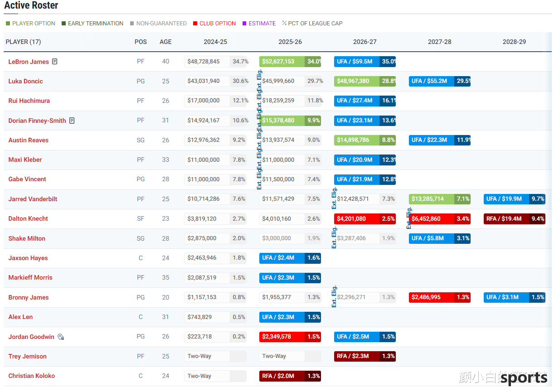Select Doncic's $48,967,380 player option
Image resolution: width=554 pixels, height=392 pixels.
365,81
